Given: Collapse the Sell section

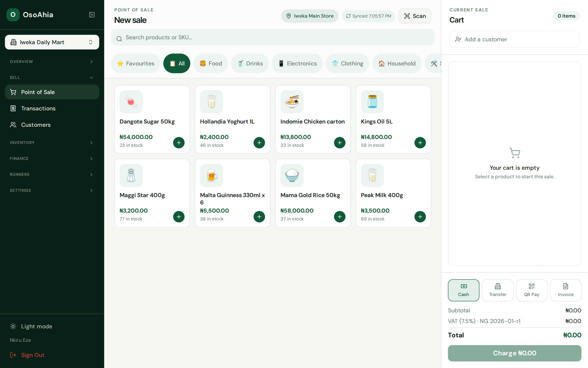Looking at the screenshot, I should (x=52, y=77).
